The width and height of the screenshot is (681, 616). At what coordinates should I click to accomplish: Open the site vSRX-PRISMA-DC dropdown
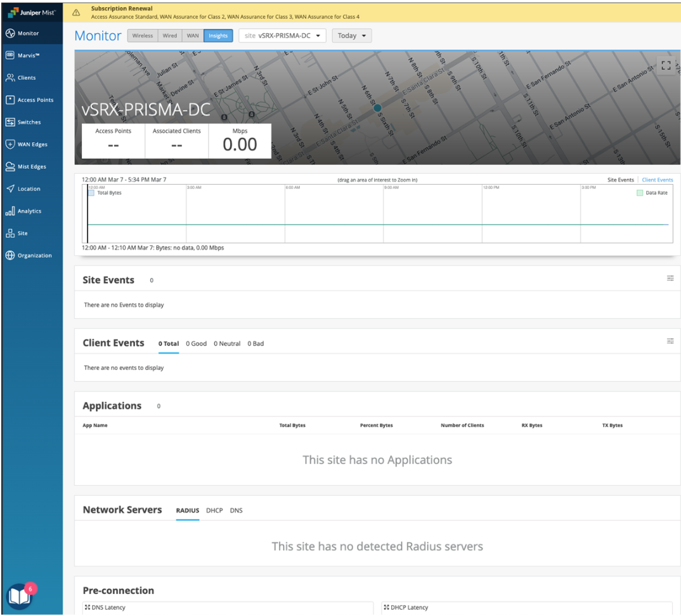coord(282,36)
